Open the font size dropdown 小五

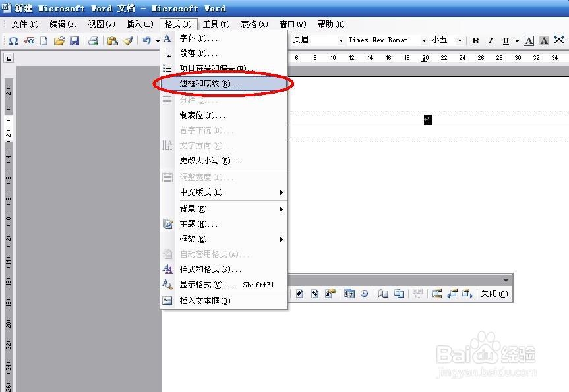pos(460,41)
